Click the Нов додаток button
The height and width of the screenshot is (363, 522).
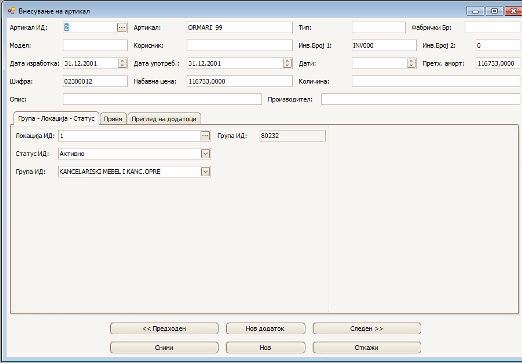click(x=265, y=328)
